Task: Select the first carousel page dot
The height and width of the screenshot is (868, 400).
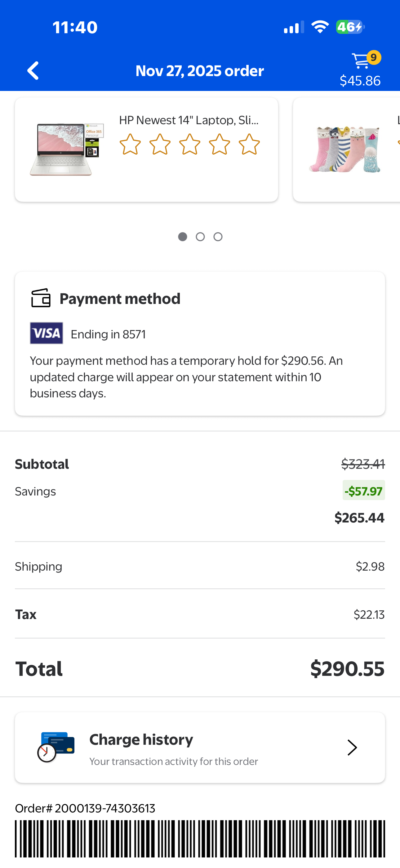Action: [183, 237]
